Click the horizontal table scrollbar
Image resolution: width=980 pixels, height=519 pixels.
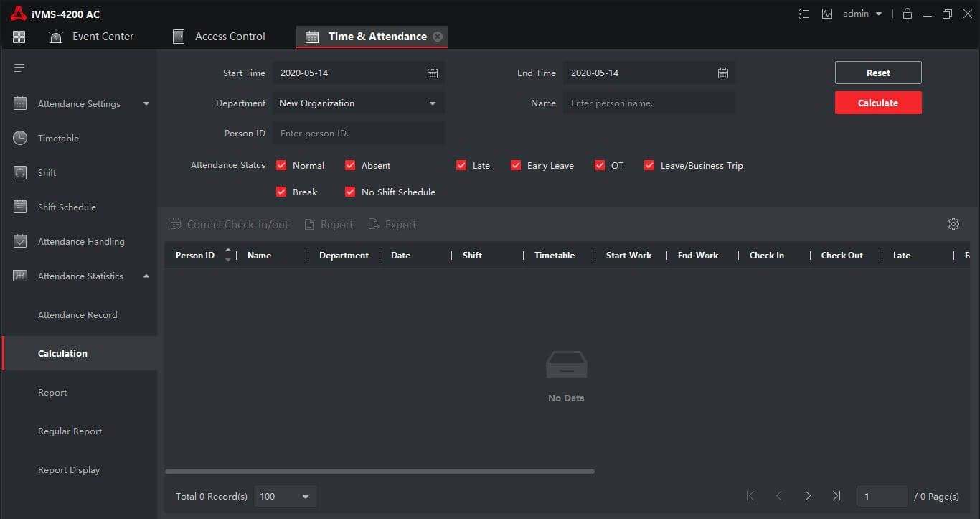[380, 472]
